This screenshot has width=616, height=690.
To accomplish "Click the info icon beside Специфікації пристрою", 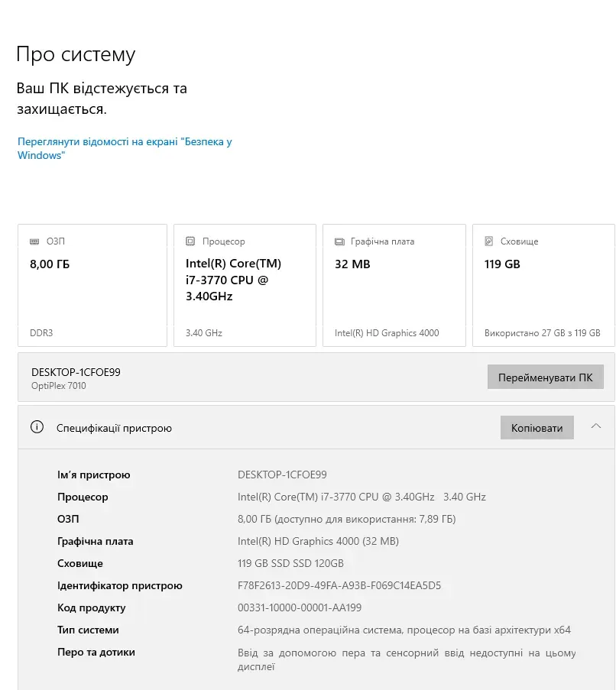I will 37,428.
